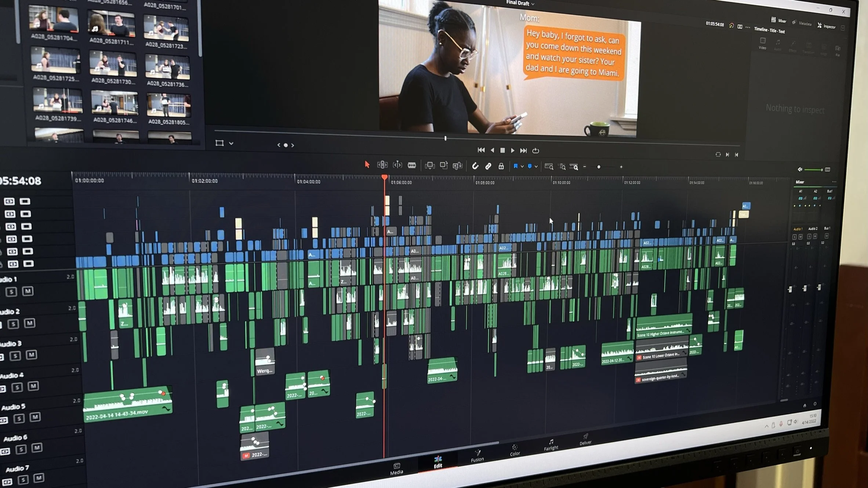Switch to the Color page tab
The image size is (868, 488).
(x=515, y=450)
